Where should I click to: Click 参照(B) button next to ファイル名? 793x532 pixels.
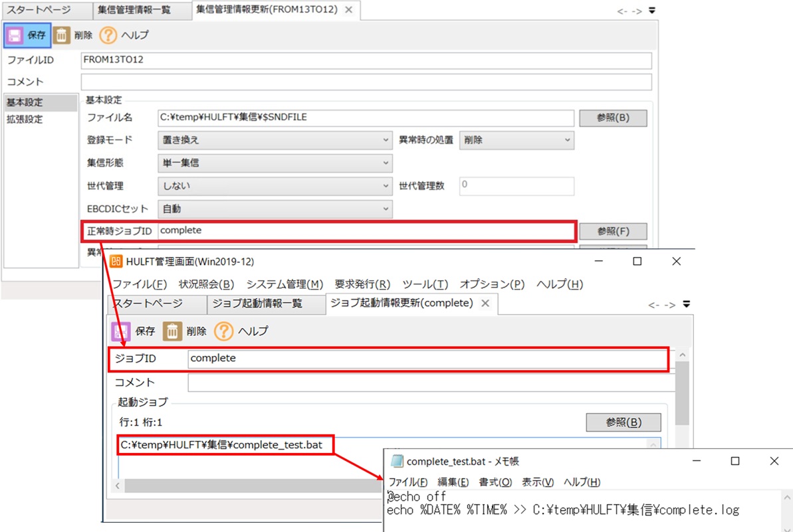tap(612, 118)
